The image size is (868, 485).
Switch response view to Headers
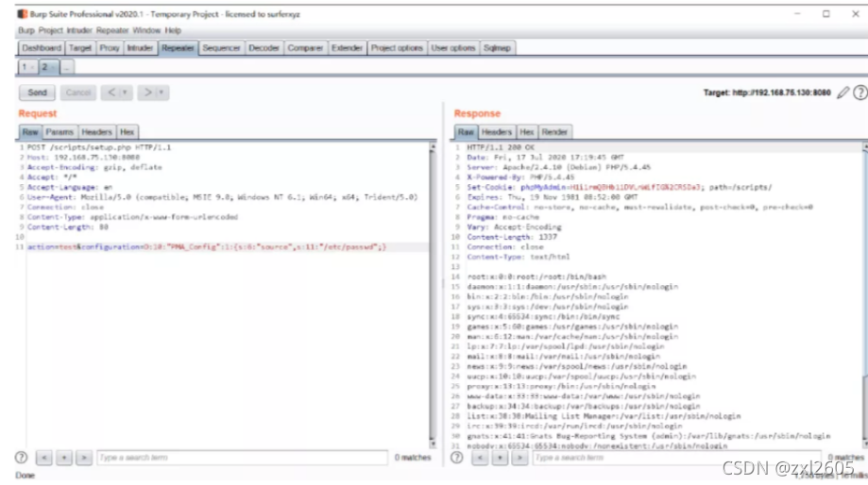pyautogui.click(x=497, y=132)
